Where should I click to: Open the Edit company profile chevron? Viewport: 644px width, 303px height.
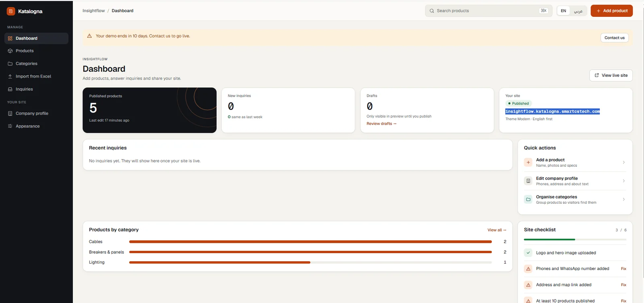[x=623, y=181]
